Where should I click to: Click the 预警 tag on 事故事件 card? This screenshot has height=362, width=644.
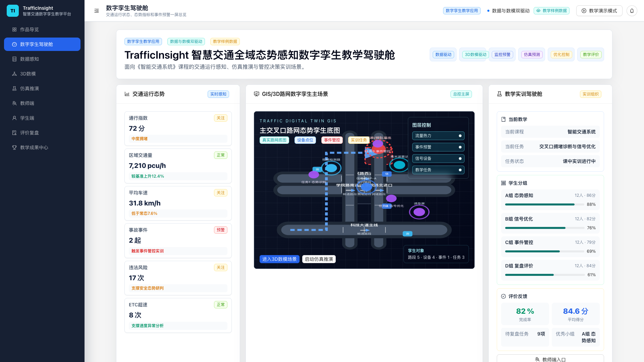click(x=221, y=230)
